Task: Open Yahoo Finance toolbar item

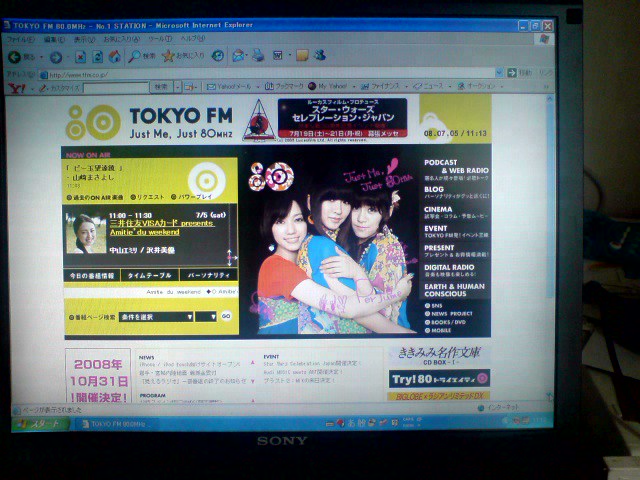Action: pos(380,86)
